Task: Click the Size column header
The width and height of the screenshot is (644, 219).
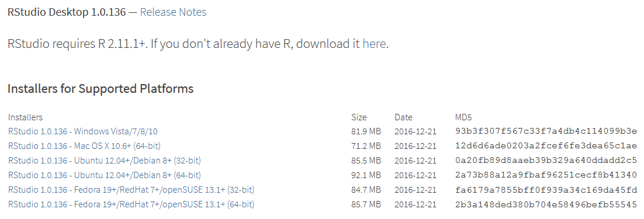Action: [359, 117]
